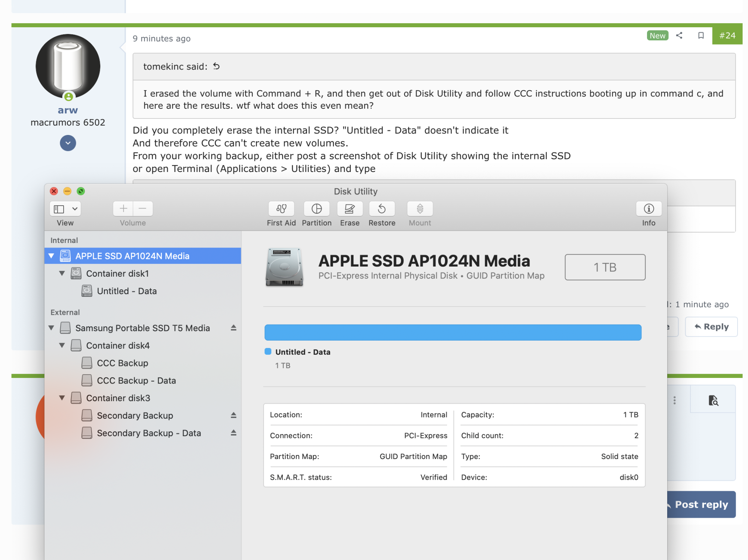Viewport: 748px width, 560px height.
Task: Eject Samsung Portable SSD T5 Media
Action: click(233, 328)
